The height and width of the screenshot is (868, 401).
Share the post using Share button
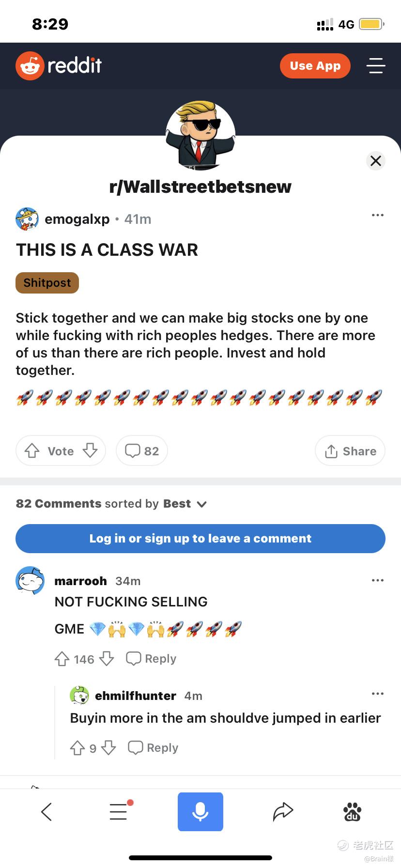tap(350, 451)
